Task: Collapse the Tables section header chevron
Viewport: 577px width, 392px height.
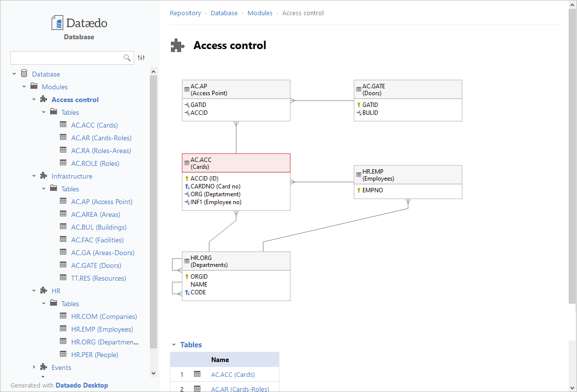Action: pos(173,345)
